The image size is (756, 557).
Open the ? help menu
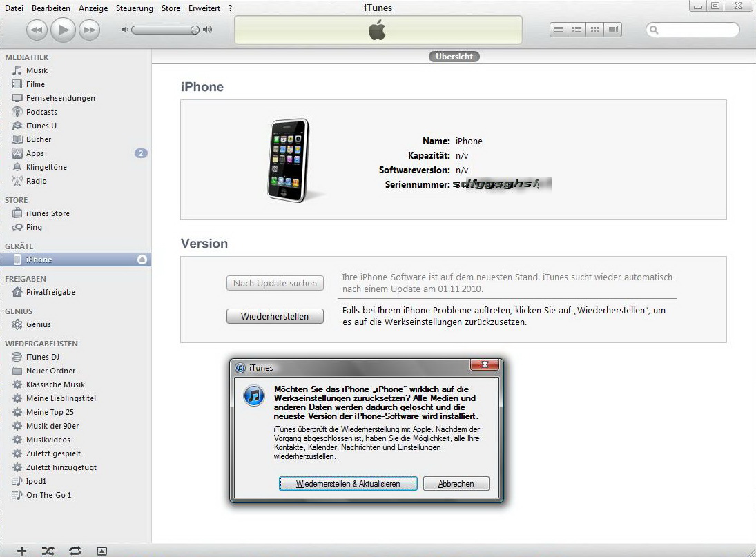[x=231, y=8]
